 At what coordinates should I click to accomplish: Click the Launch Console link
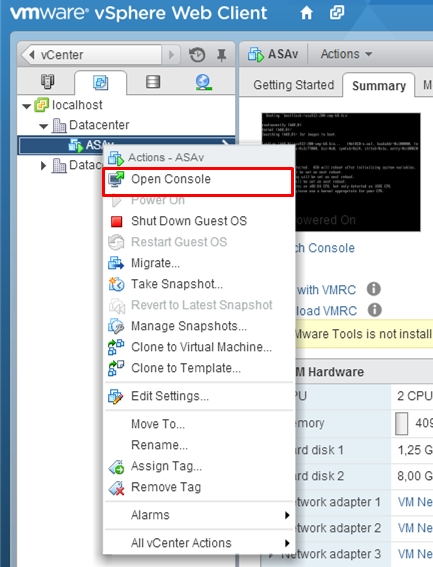[x=324, y=248]
